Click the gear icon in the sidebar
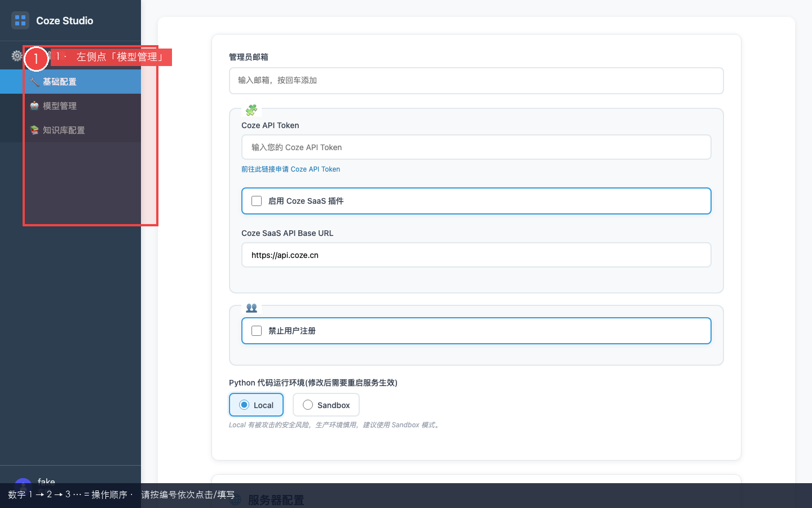 pyautogui.click(x=17, y=56)
